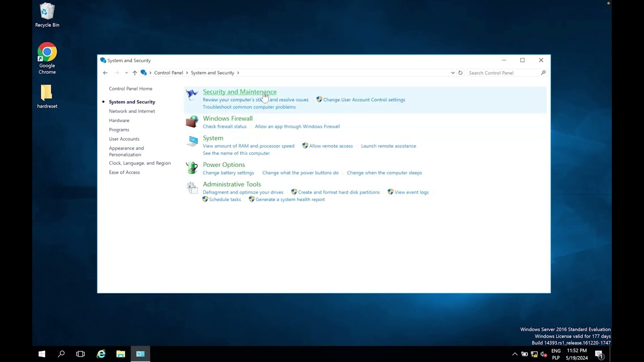
Task: Open the Action Center notifications icon
Action: click(599, 354)
